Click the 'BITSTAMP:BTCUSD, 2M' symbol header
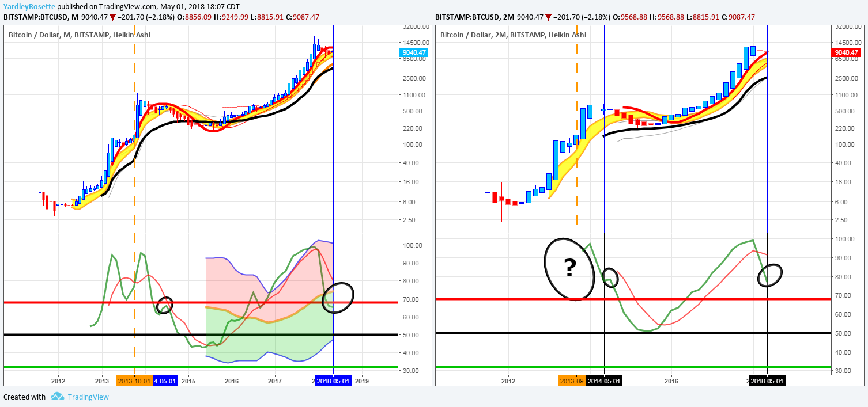This screenshot has height=407, width=868. click(x=475, y=17)
